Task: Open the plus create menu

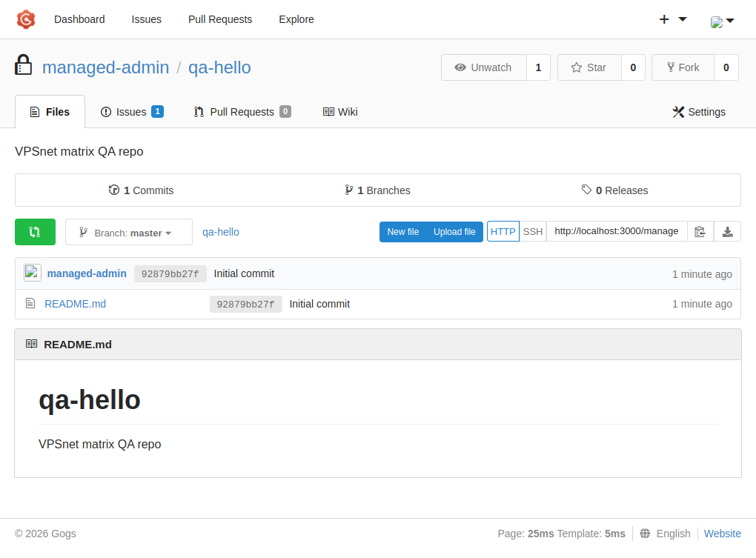Action: (672, 19)
